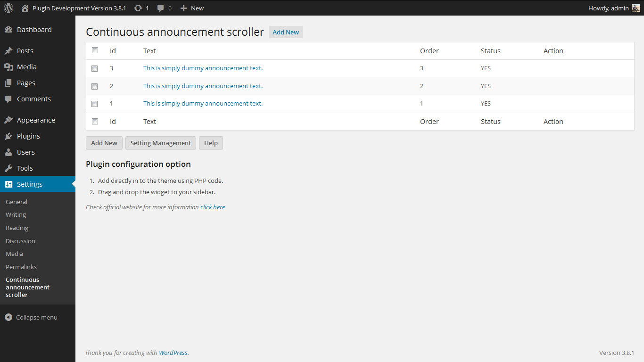Open Media settings submenu item

(x=14, y=254)
